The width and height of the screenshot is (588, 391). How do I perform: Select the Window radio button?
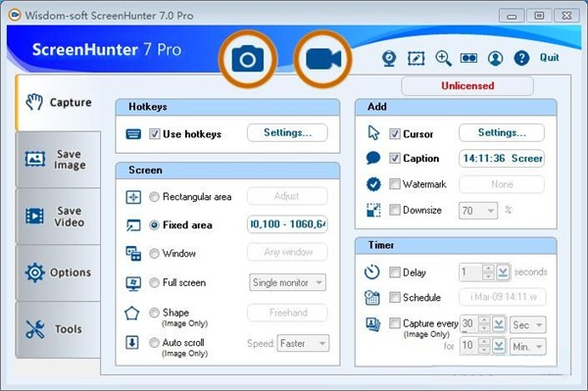coord(154,254)
